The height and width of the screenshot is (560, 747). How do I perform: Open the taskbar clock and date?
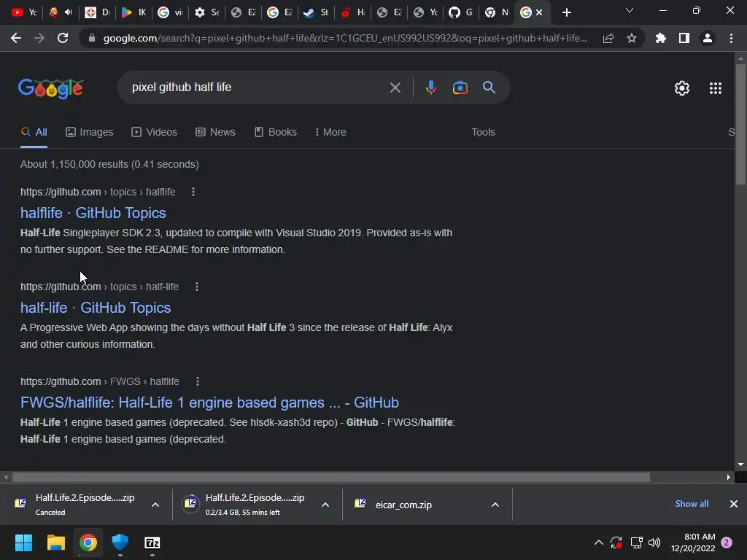coord(693,542)
